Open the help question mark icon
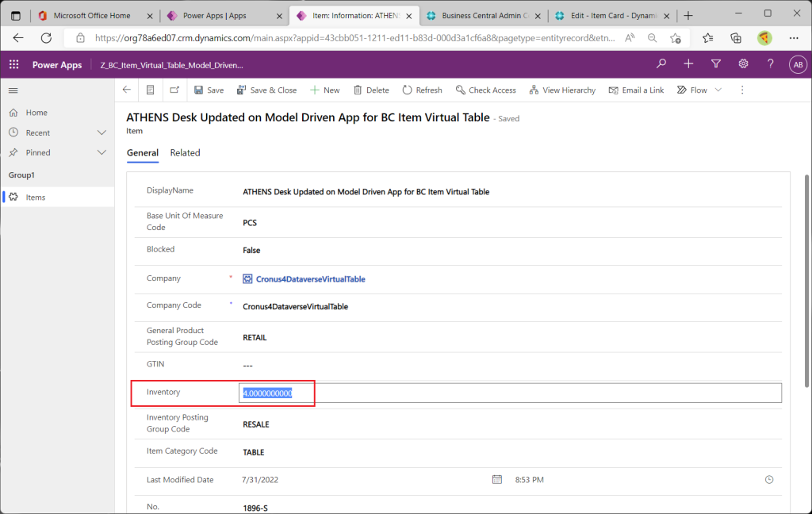The width and height of the screenshot is (812, 514). [771, 63]
